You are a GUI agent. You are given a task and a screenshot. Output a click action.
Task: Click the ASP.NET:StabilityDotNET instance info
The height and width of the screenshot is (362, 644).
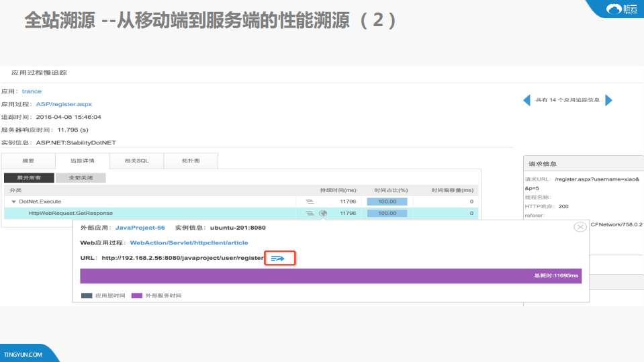pos(76,142)
